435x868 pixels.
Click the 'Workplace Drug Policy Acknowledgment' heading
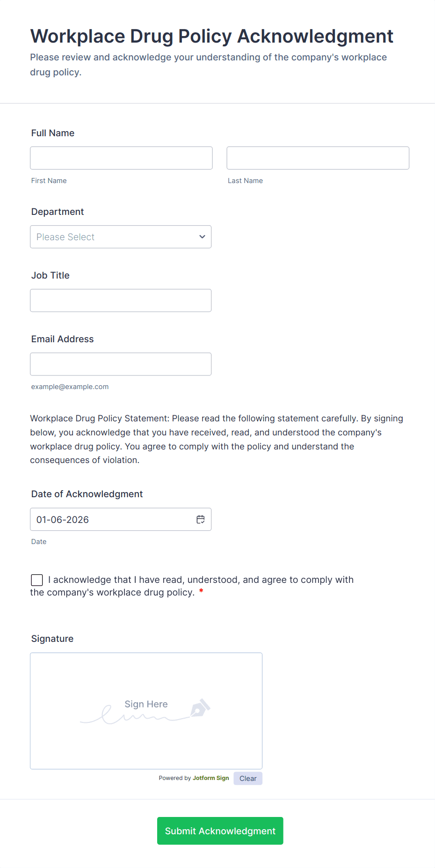[212, 36]
